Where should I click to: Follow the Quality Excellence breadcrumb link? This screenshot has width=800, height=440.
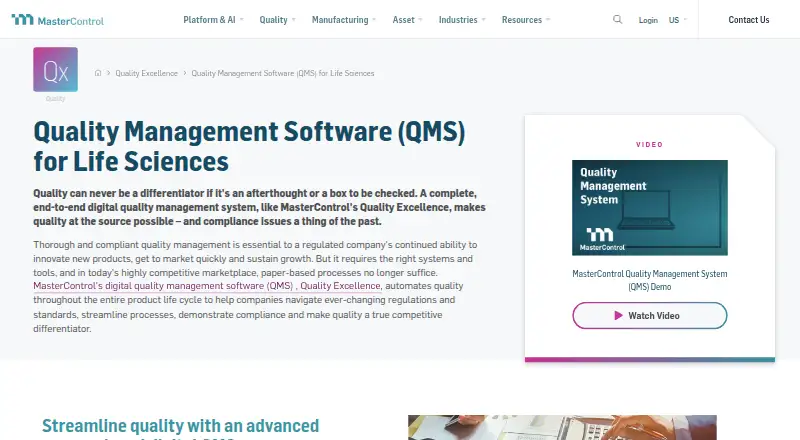(x=146, y=73)
